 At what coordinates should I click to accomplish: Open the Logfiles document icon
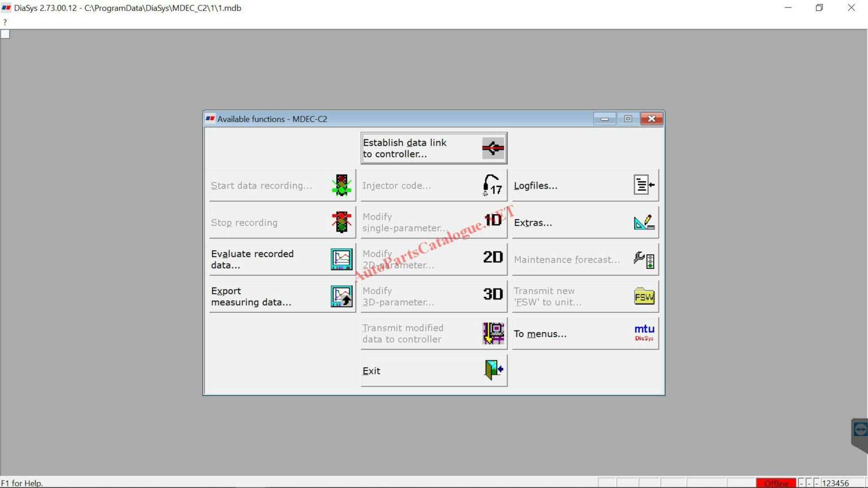[x=644, y=185]
